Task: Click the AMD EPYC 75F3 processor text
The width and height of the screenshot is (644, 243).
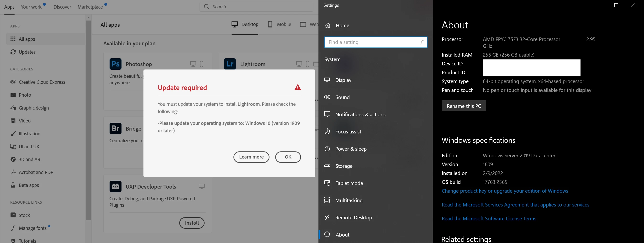Action: point(522,39)
